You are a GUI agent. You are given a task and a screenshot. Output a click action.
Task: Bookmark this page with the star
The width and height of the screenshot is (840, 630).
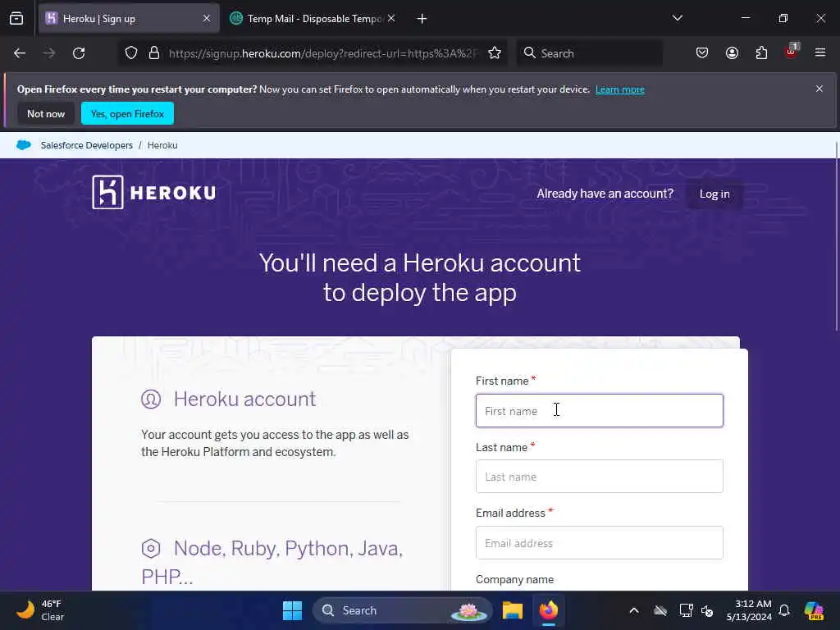pos(495,53)
